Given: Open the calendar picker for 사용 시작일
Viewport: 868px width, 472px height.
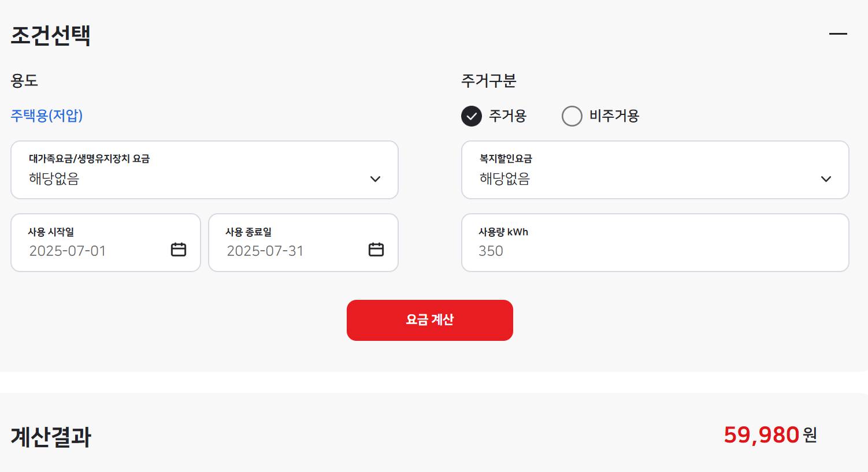Looking at the screenshot, I should point(179,250).
